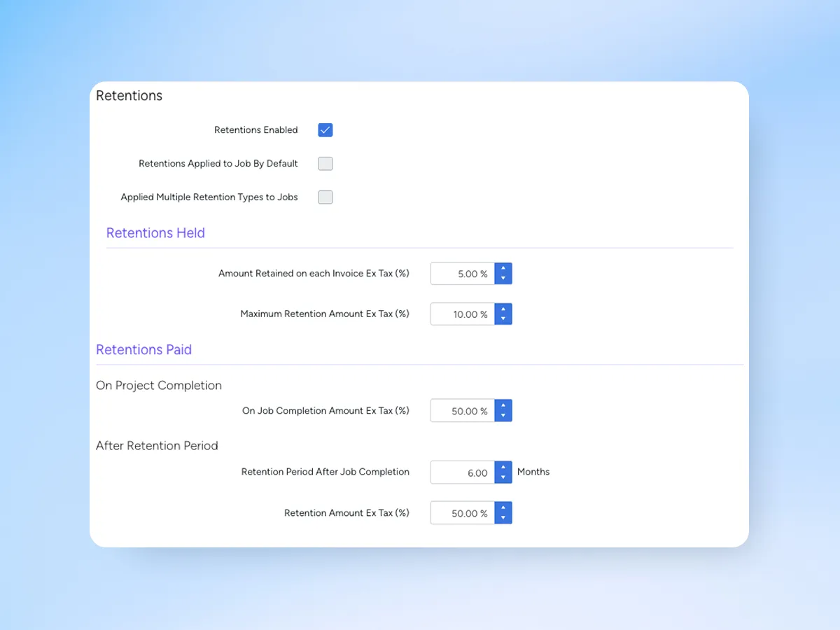Click the "Retentions Enabled" label text
The image size is (840, 630).
pos(256,130)
